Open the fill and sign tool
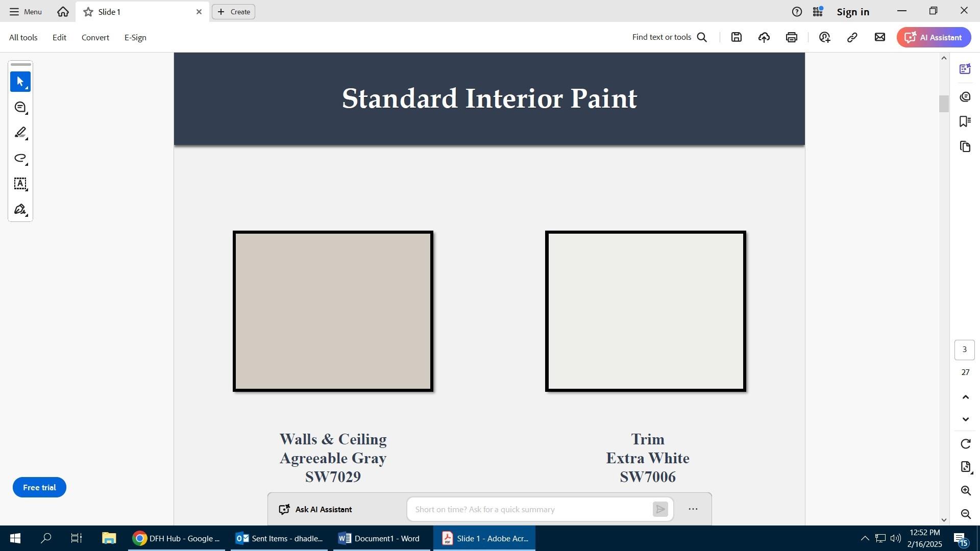 (x=20, y=210)
